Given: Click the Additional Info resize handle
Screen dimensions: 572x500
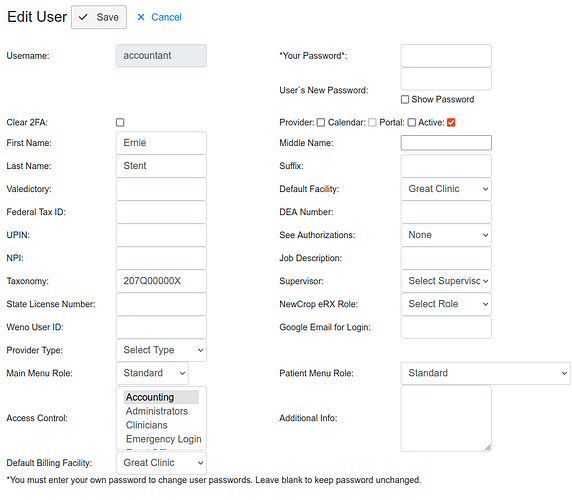Looking at the screenshot, I should tap(488, 447).
